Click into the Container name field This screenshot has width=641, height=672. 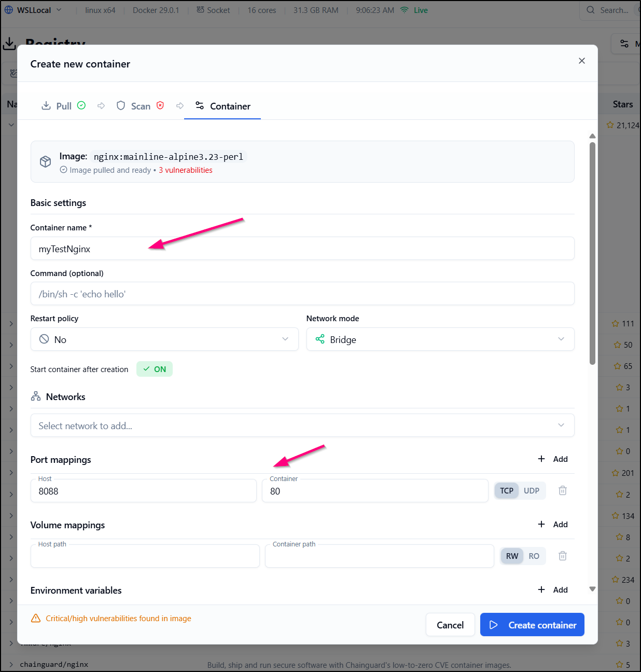pos(302,249)
